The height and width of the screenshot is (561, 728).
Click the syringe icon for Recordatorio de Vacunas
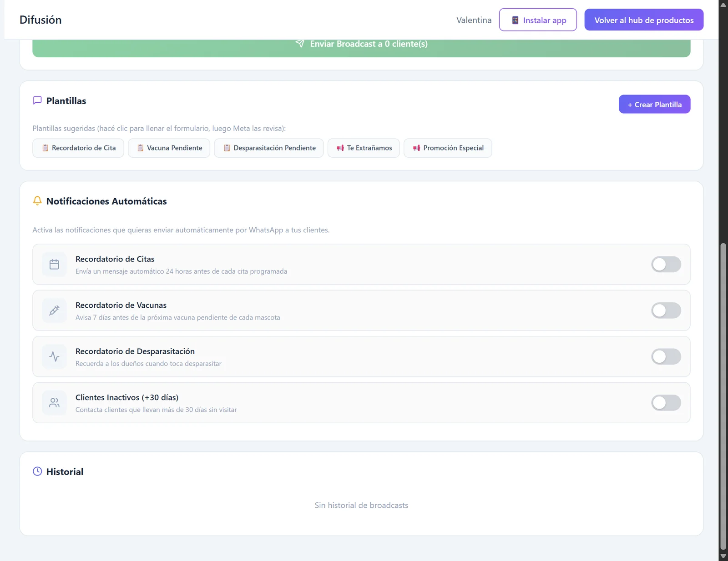54,311
